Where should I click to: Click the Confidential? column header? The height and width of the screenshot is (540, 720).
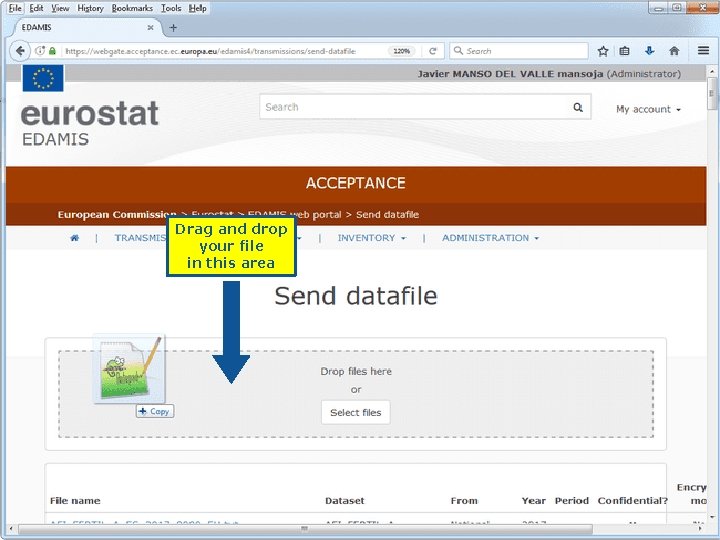coord(632,501)
